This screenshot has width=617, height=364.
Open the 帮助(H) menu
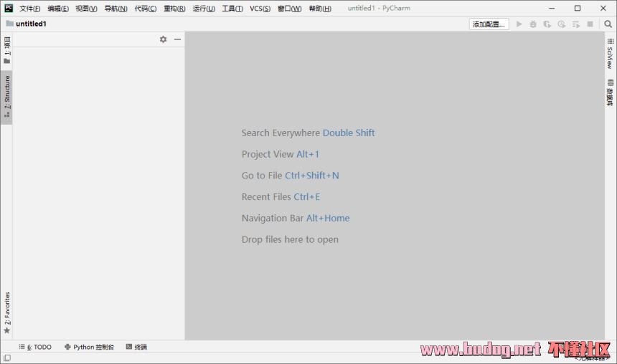(320, 9)
